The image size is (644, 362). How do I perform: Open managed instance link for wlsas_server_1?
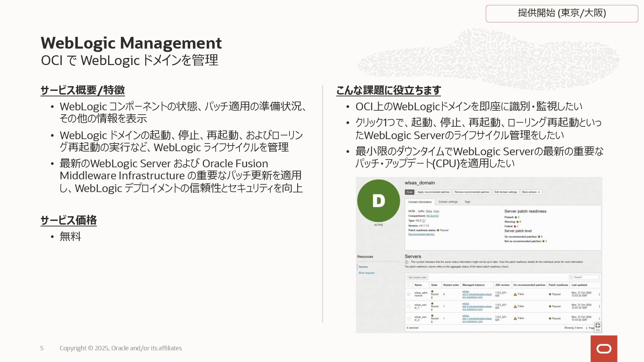pyautogui.click(x=477, y=306)
